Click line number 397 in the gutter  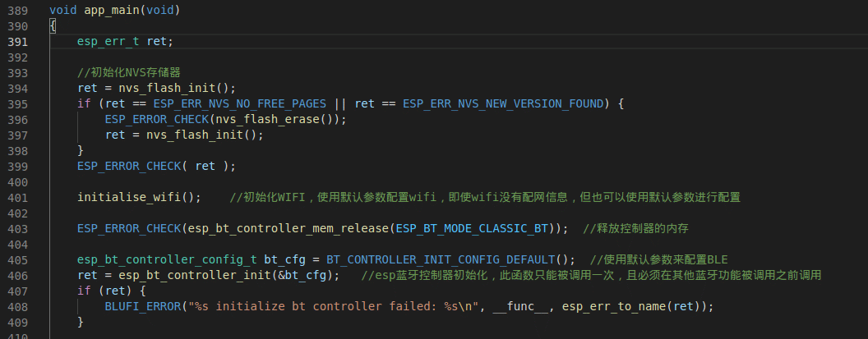point(18,135)
